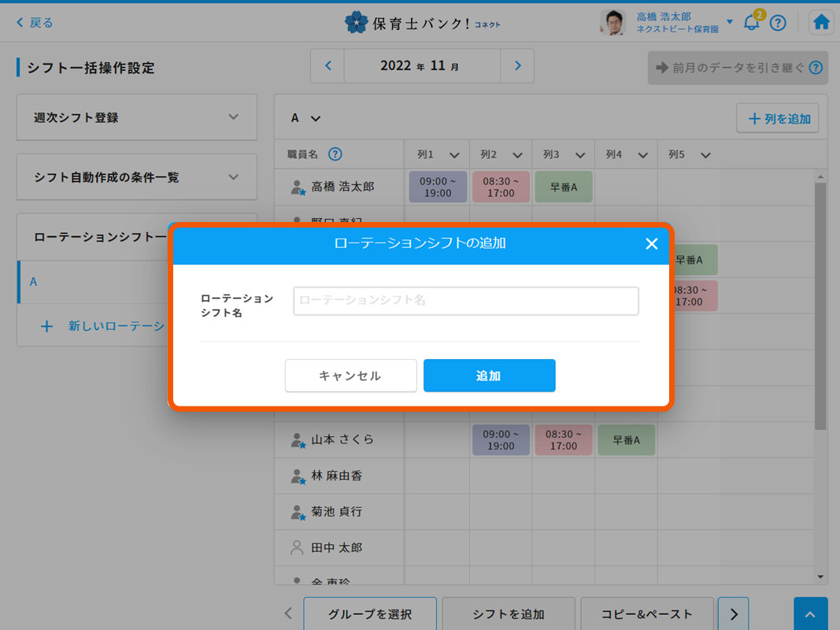Click the ローテーションシフト名 input field
The width and height of the screenshot is (840, 630).
point(465,301)
